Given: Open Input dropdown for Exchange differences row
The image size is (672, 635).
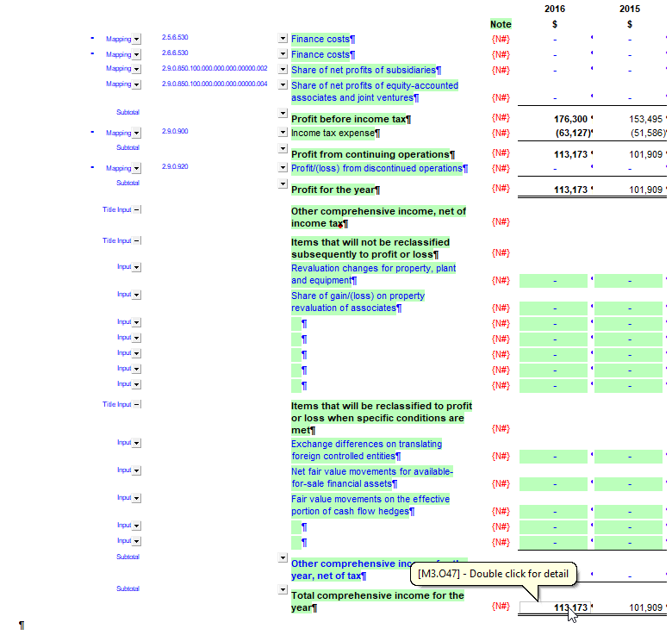Looking at the screenshot, I should (x=136, y=443).
